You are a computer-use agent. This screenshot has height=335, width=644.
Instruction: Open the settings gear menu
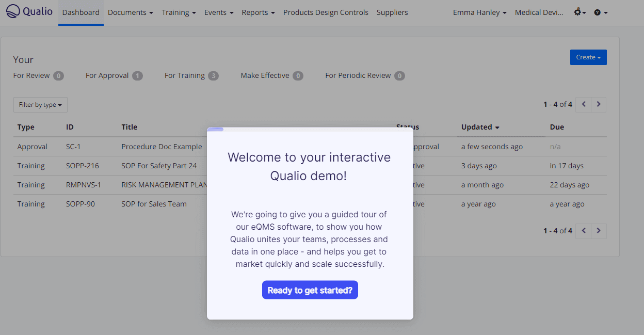(578, 12)
